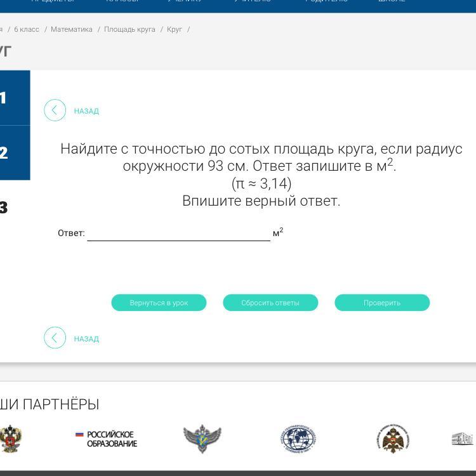Open the Круг breadcrumb link
476x476 pixels.
click(175, 29)
